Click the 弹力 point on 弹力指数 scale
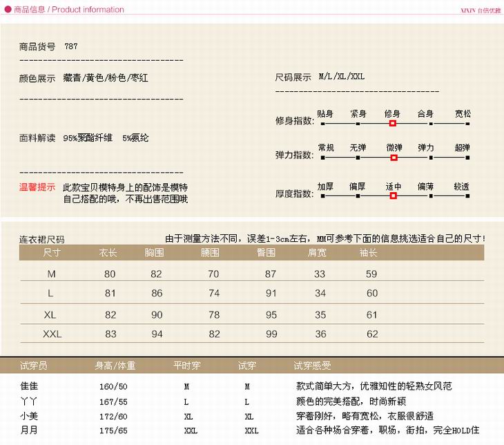 pos(431,158)
